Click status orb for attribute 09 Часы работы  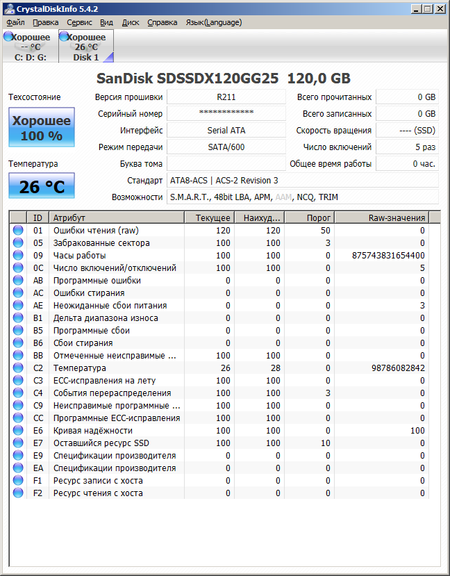(x=18, y=255)
